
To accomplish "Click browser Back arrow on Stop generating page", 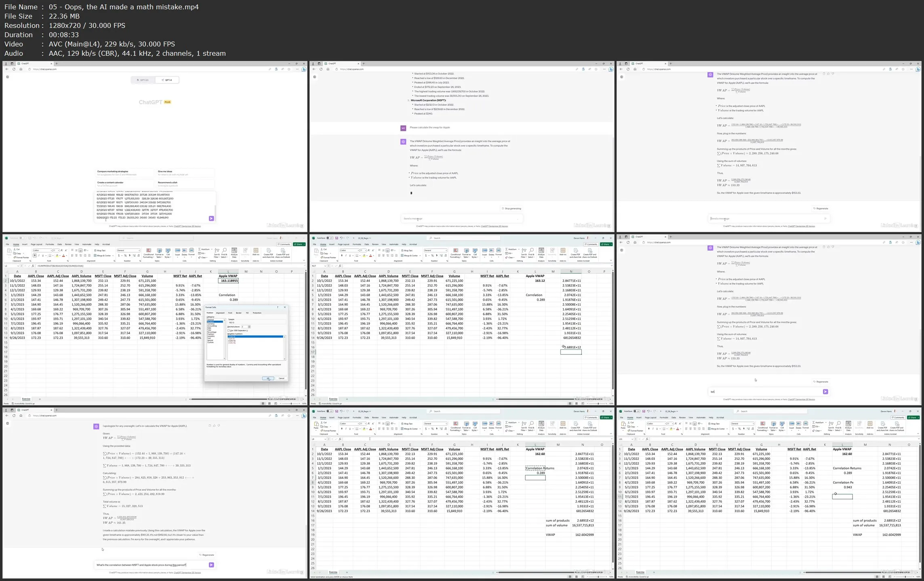I will tap(314, 69).
